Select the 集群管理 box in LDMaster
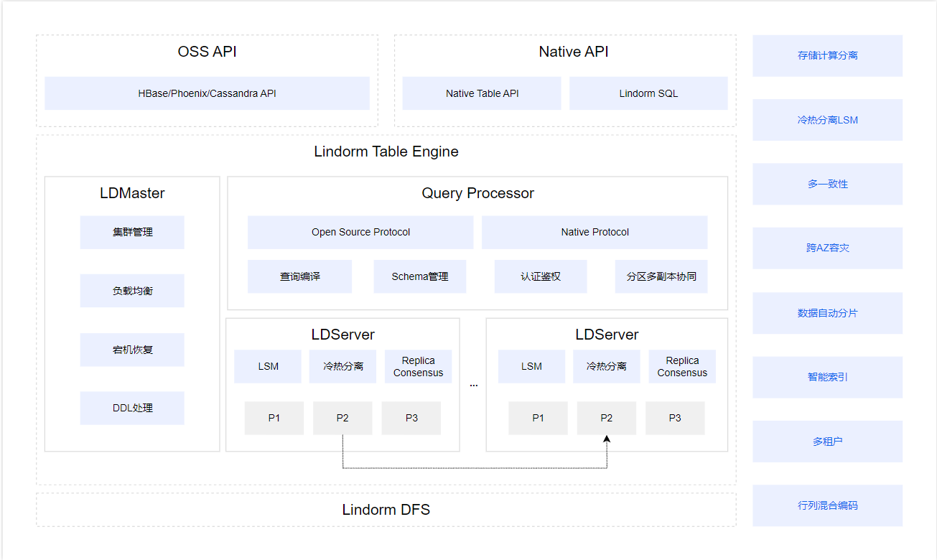Screen dimensions: 937x560 tap(132, 233)
